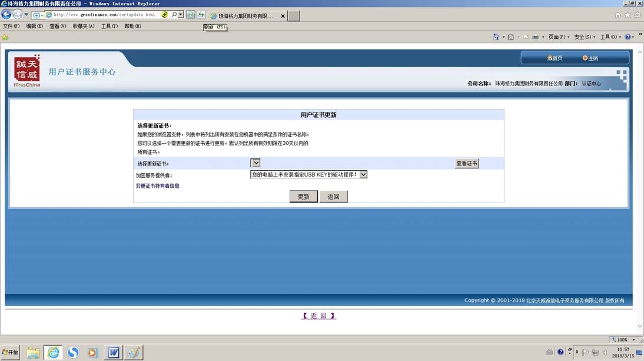Click the 查看证书 button

(467, 164)
